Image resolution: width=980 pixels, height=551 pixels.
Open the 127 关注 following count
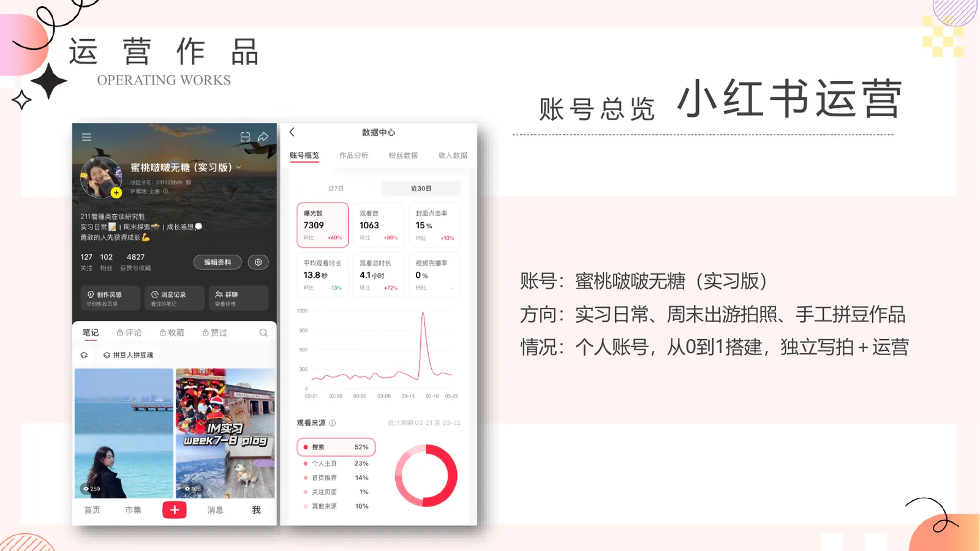[x=86, y=262]
